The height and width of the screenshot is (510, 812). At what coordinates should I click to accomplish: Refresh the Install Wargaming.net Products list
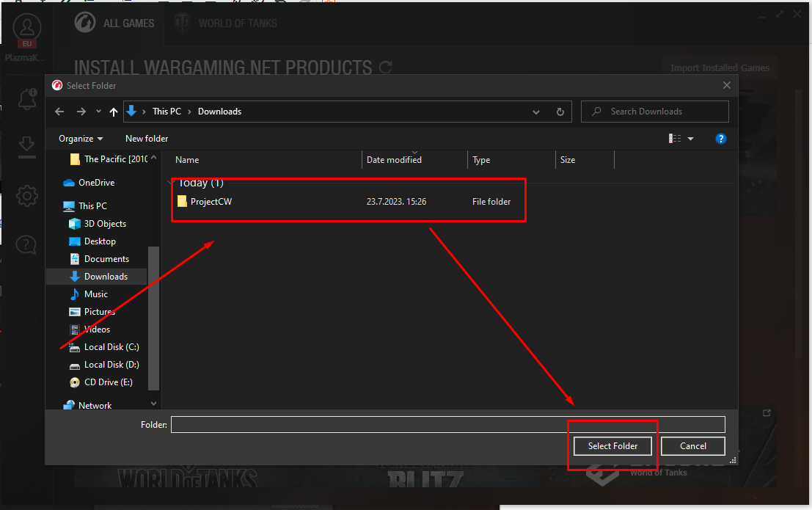pyautogui.click(x=386, y=68)
